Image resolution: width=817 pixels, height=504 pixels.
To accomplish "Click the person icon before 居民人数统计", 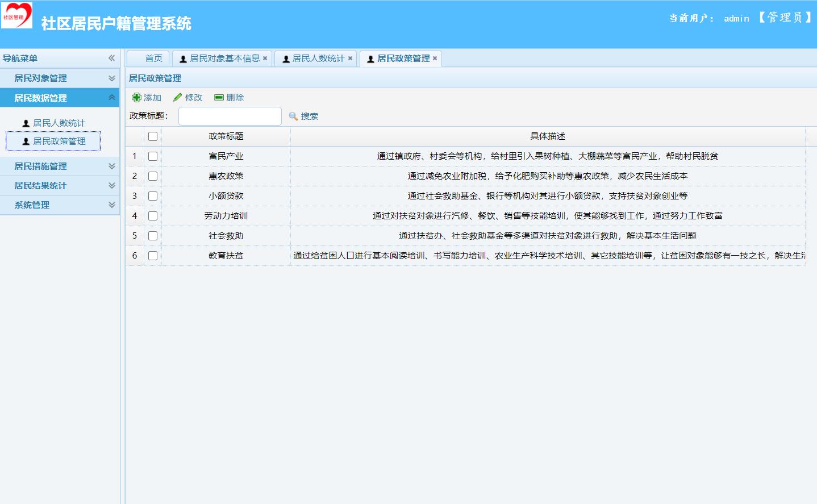I will coord(25,123).
